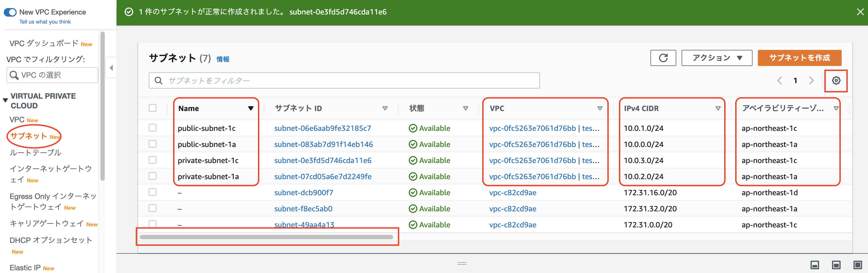Viewport: 868px width, 273px height.
Task: Select the private-subnet-1a row checkbox
Action: [x=153, y=176]
